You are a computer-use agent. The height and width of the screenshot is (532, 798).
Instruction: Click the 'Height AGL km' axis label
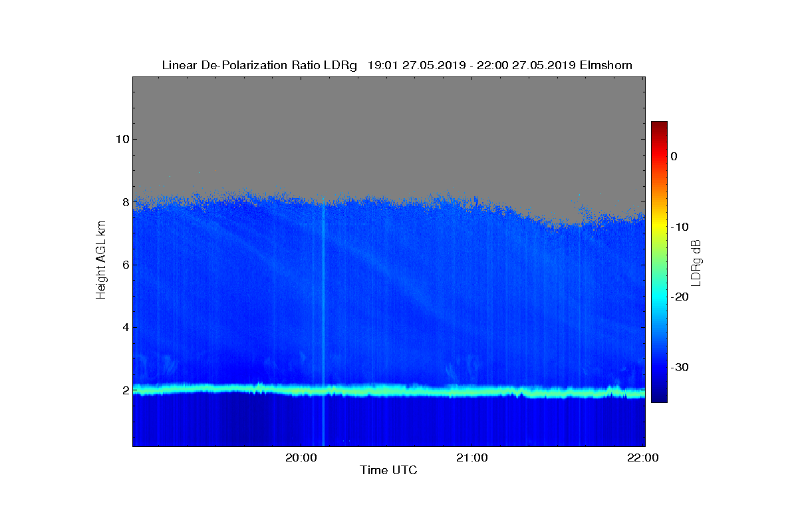point(101,261)
